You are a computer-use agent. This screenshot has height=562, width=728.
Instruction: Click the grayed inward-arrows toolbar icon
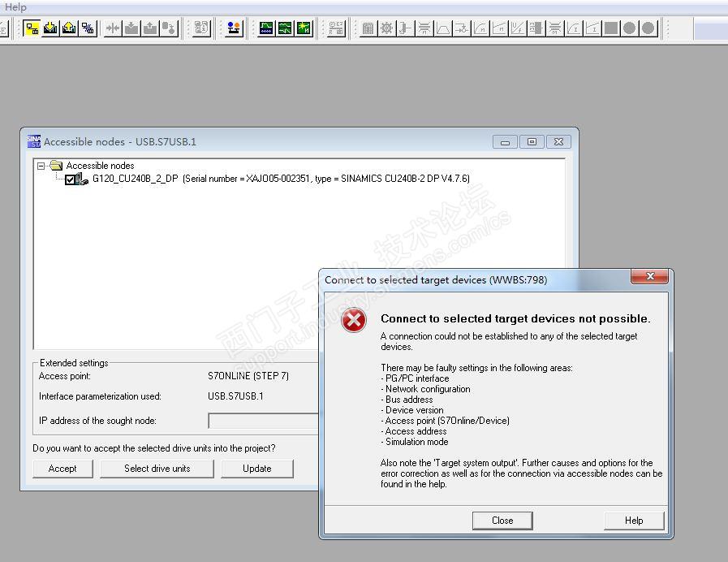[x=113, y=28]
